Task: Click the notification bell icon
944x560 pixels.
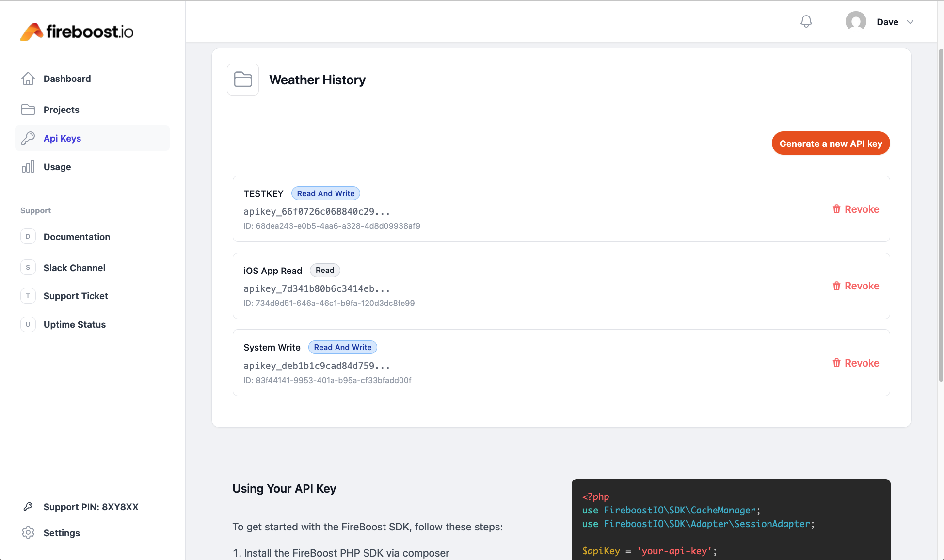Action: pyautogui.click(x=806, y=22)
